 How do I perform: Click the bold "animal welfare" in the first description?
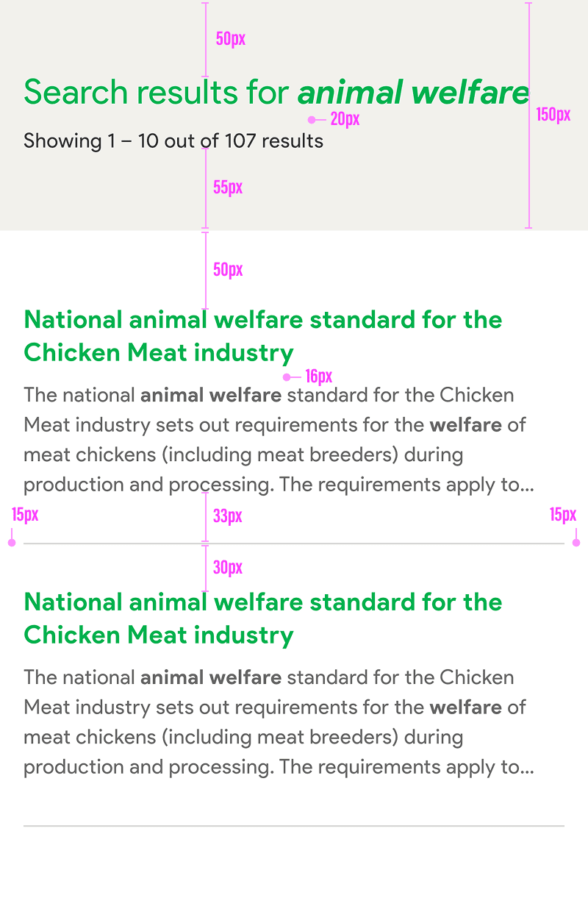[211, 395]
